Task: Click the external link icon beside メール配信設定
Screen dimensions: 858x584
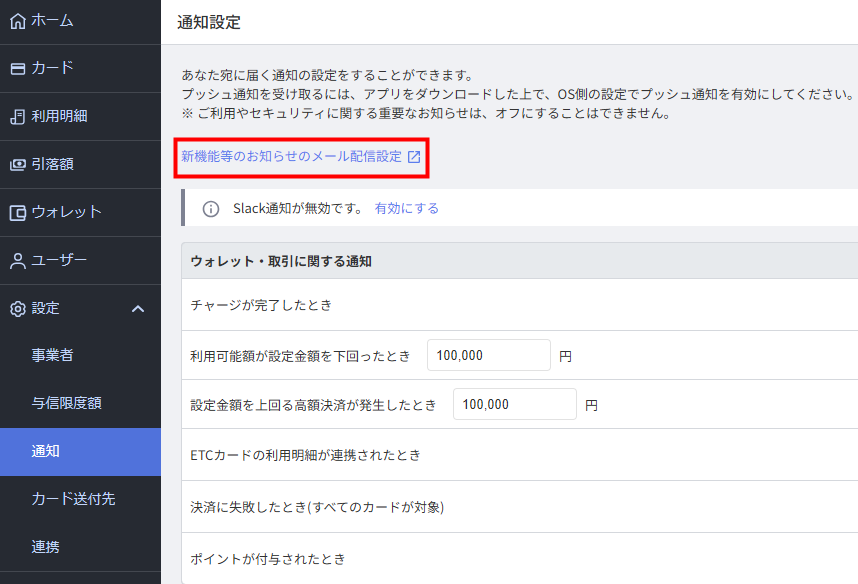Action: [x=414, y=157]
